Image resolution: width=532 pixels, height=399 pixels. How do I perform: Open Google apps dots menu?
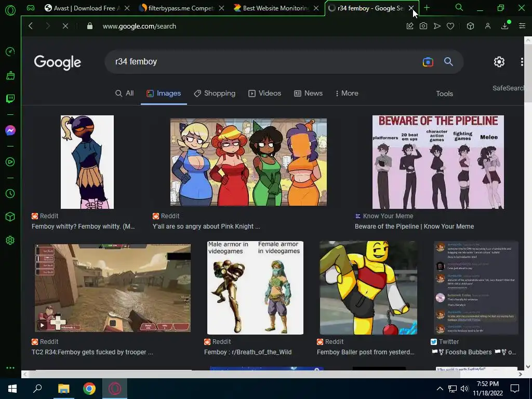[x=522, y=62]
